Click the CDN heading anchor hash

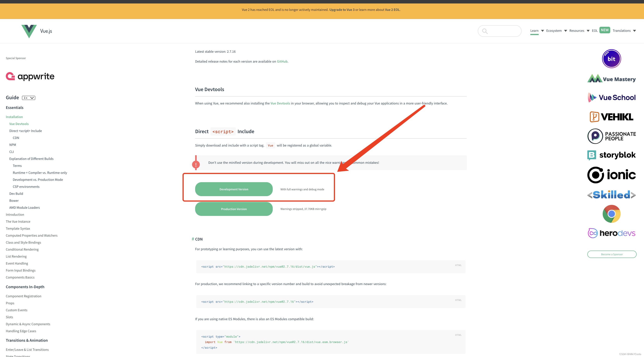[x=193, y=239]
